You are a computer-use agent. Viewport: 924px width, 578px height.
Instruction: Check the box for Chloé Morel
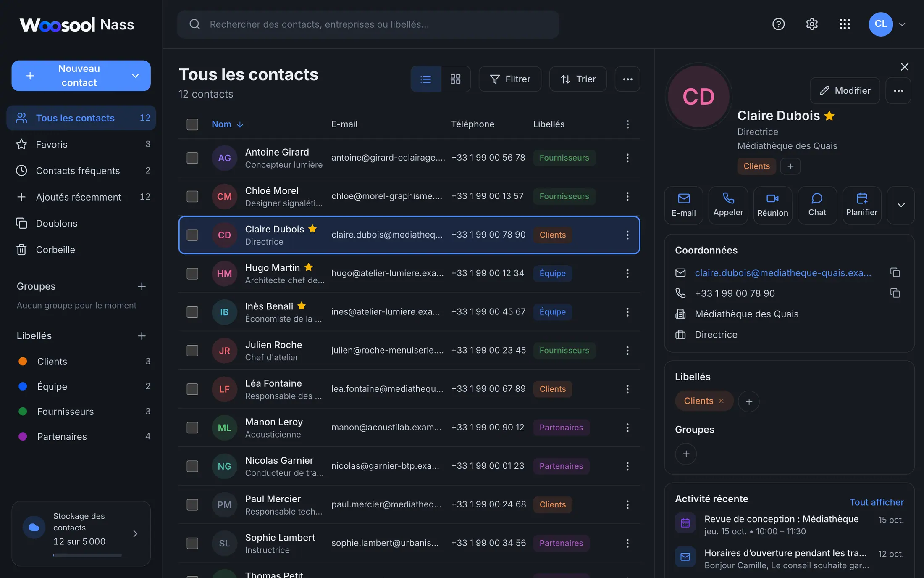(192, 197)
